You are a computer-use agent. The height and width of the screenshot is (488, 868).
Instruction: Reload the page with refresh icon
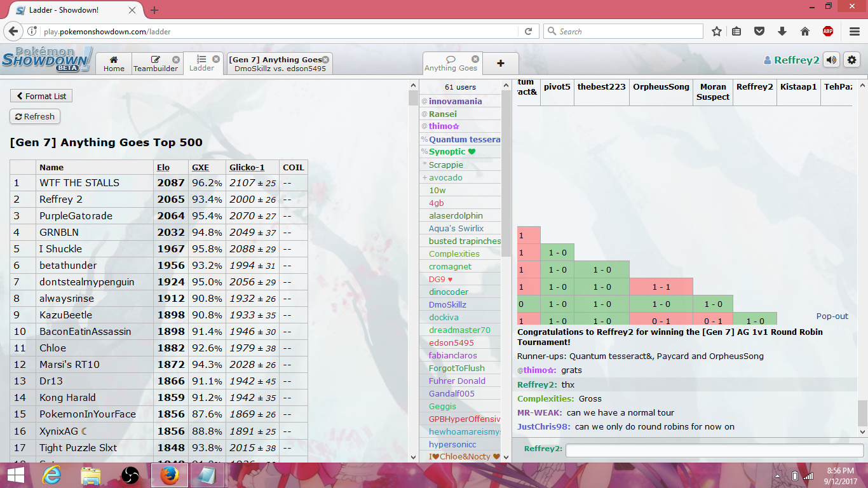coord(528,31)
